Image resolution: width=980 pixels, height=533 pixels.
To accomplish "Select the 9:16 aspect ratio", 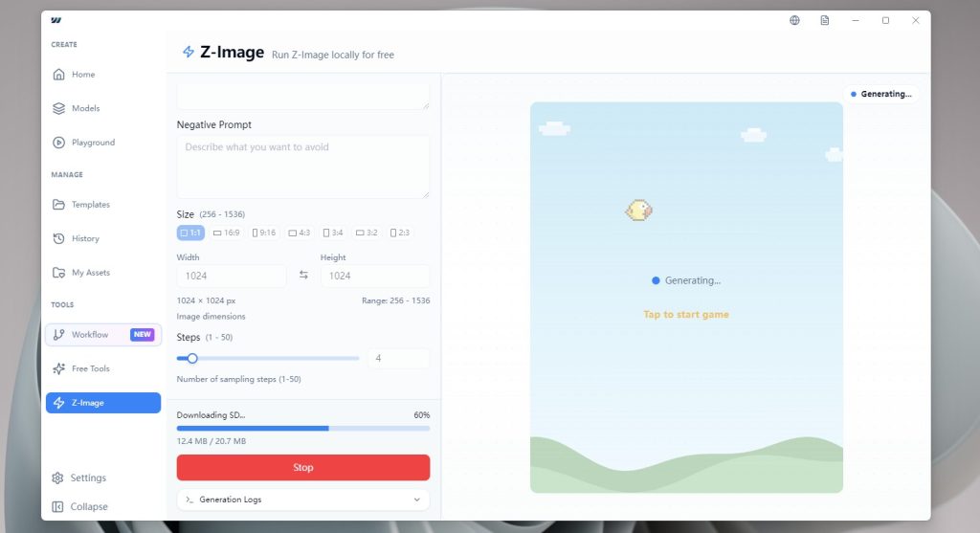I will click(264, 233).
